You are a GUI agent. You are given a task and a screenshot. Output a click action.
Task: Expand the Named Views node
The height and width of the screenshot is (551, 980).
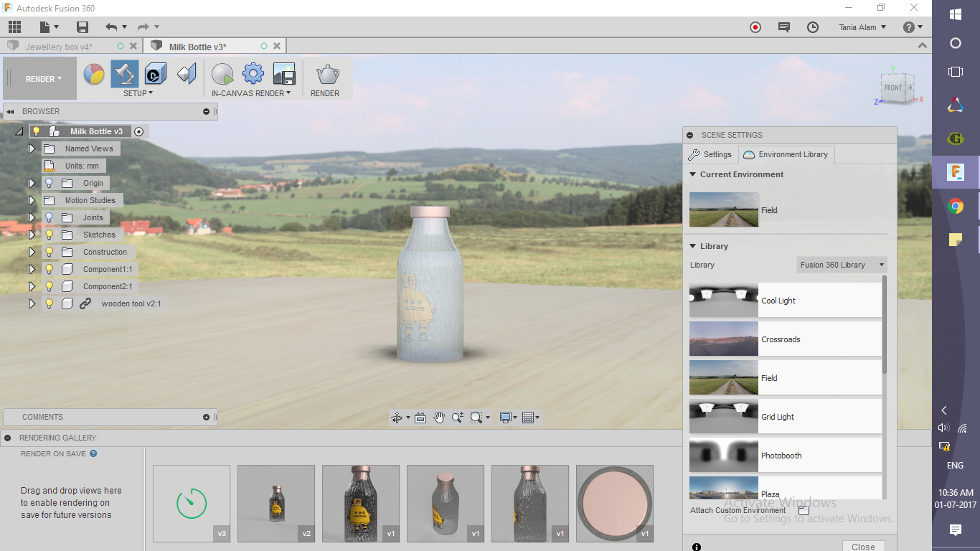click(32, 149)
